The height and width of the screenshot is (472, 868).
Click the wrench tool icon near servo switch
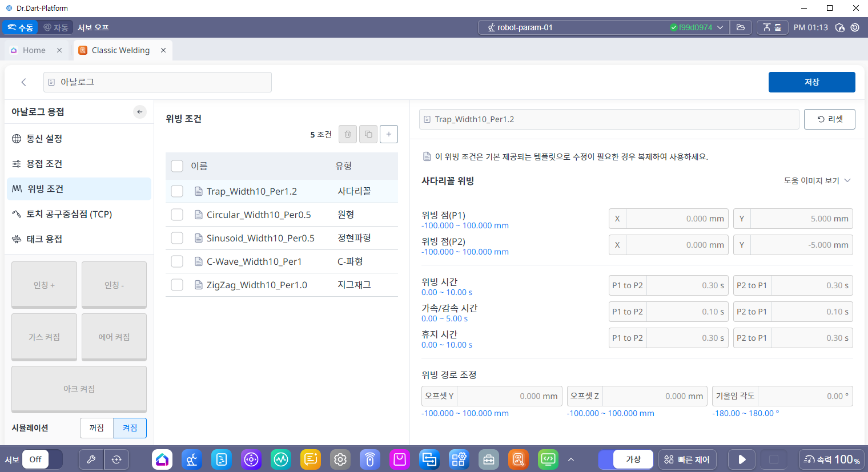click(91, 459)
